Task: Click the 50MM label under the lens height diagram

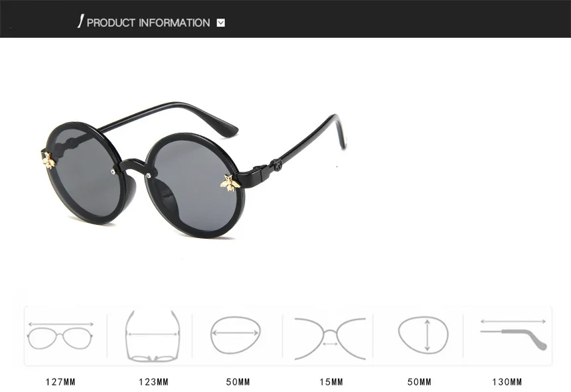Action: pos(419,382)
